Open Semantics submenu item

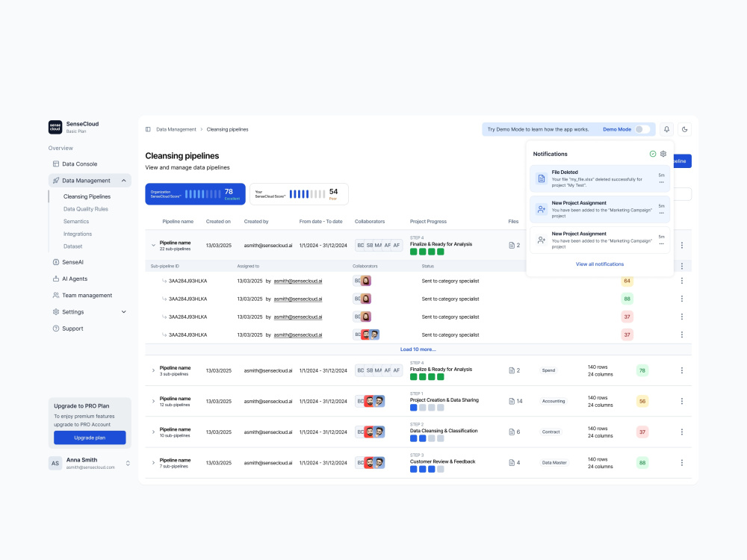(x=76, y=222)
